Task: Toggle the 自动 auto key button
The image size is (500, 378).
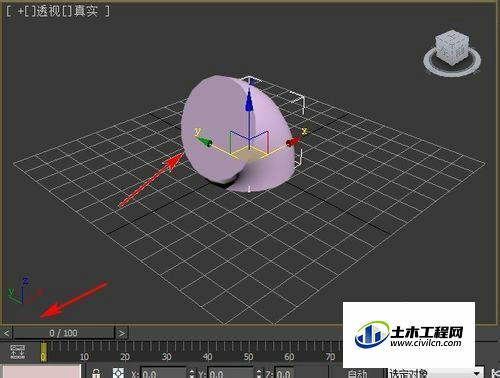Action: click(x=357, y=373)
